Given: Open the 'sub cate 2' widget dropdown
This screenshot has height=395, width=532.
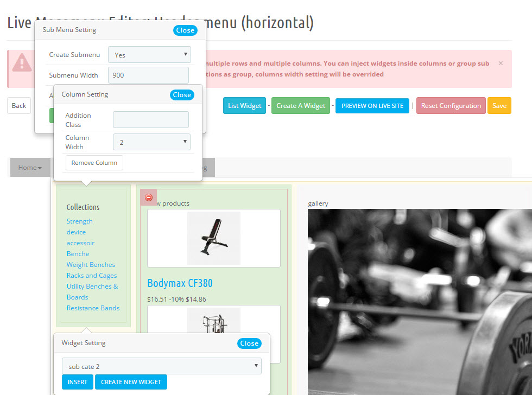Looking at the screenshot, I should tap(162, 366).
